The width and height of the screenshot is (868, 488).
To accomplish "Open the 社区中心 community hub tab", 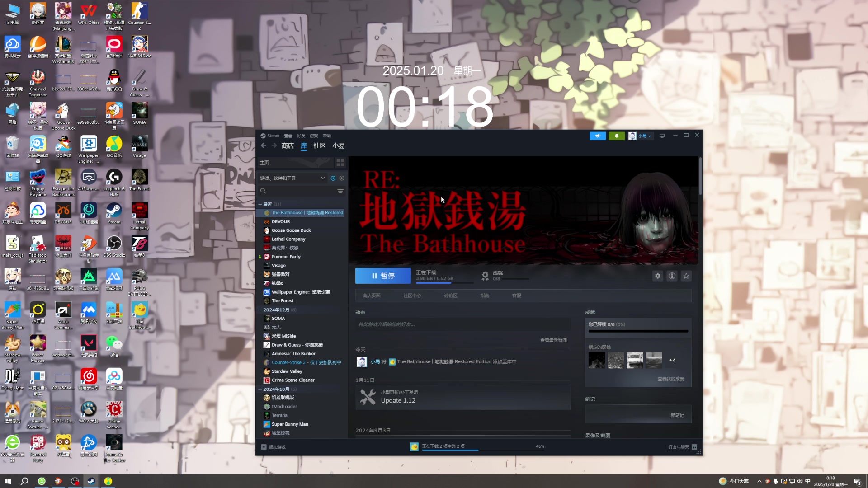I will coord(412,296).
